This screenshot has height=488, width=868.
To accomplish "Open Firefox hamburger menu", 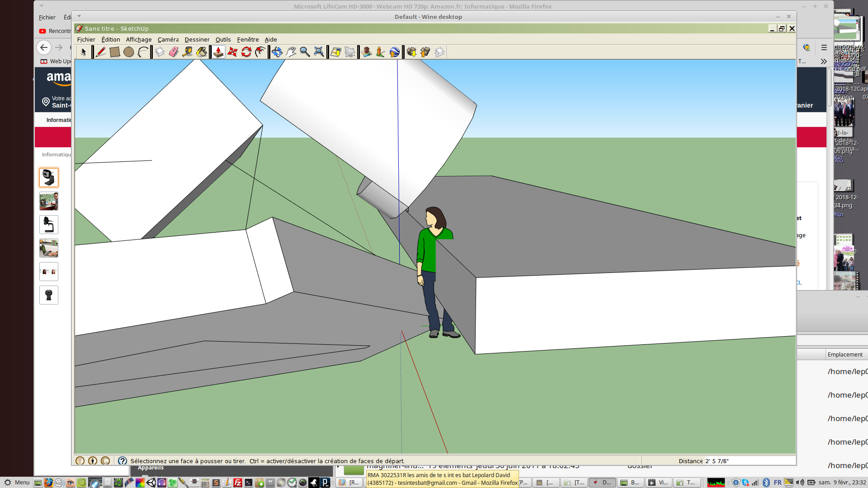I will pos(824,47).
